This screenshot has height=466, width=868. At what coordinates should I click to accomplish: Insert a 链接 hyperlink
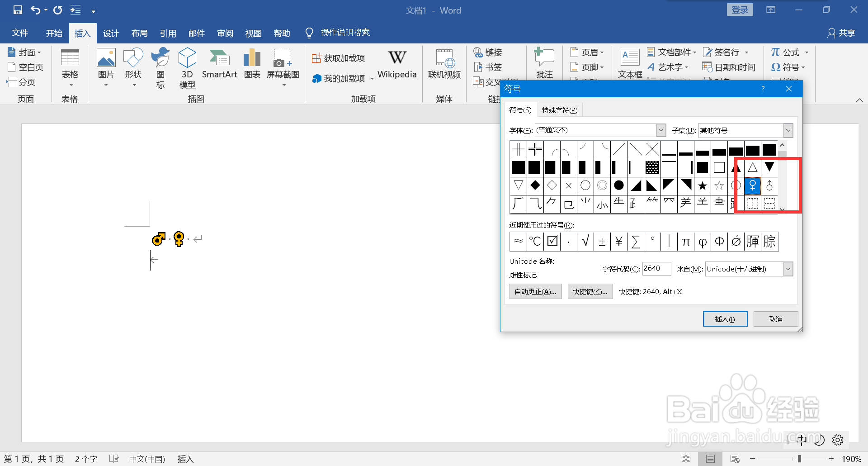(x=488, y=52)
